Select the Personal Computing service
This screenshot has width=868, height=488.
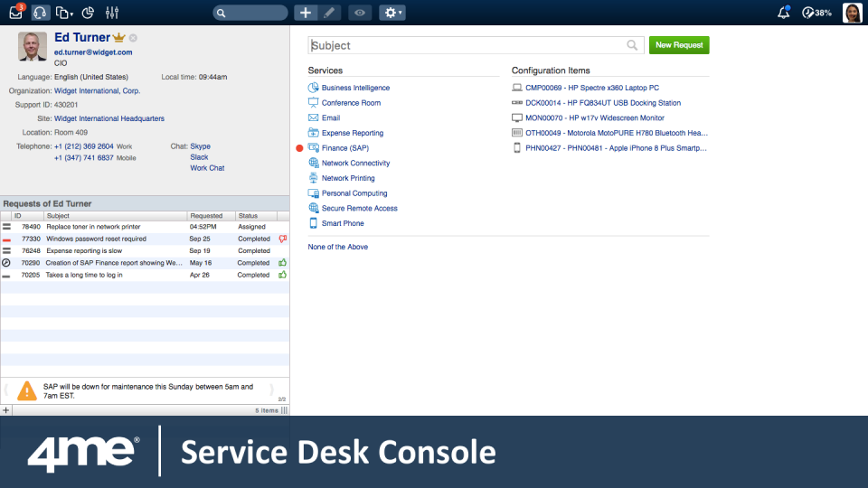pyautogui.click(x=354, y=193)
